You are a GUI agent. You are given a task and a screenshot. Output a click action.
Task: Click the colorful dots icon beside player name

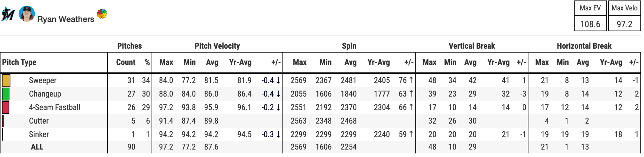(x=102, y=14)
